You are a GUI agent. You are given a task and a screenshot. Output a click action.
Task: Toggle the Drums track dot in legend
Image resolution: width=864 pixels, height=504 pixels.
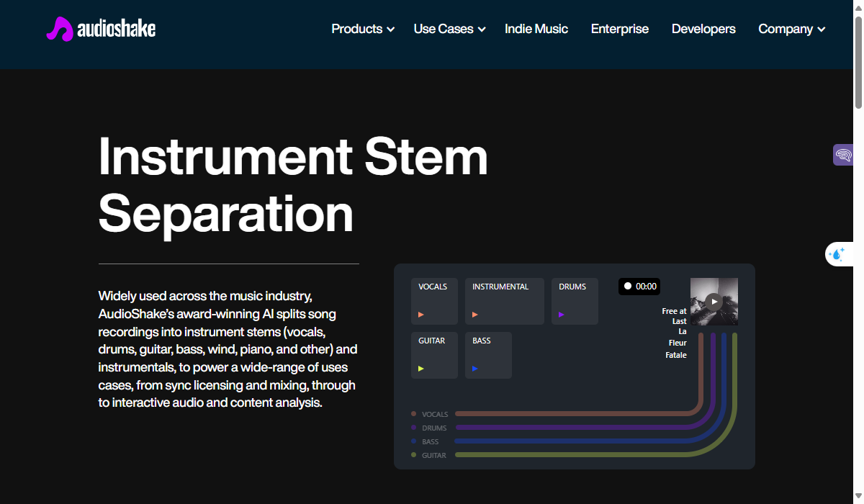tap(413, 428)
